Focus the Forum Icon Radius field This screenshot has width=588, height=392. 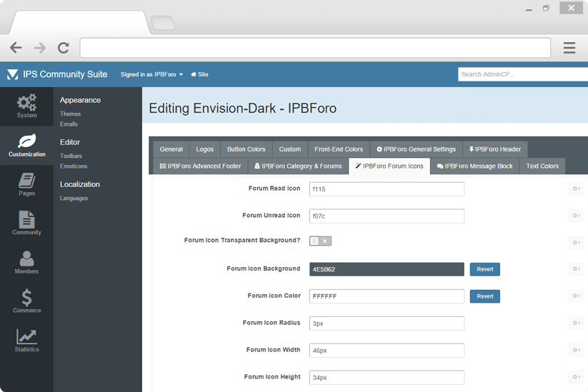pyautogui.click(x=387, y=323)
